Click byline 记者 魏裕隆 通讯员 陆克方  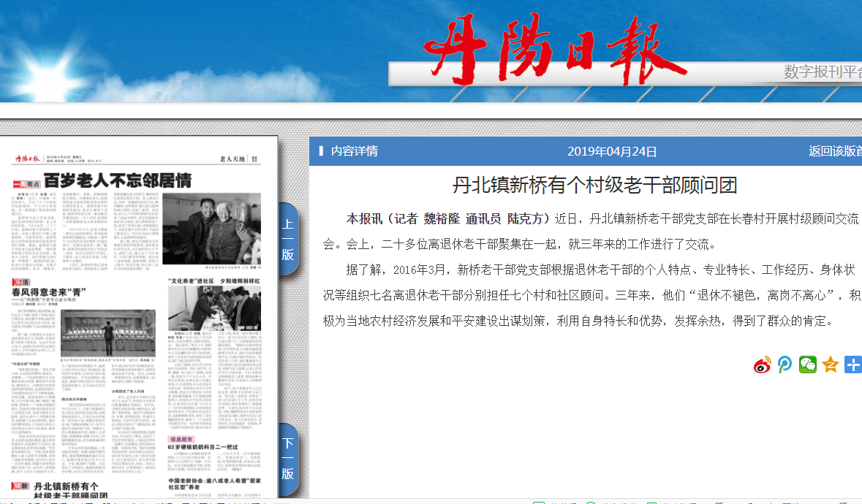[x=469, y=219]
